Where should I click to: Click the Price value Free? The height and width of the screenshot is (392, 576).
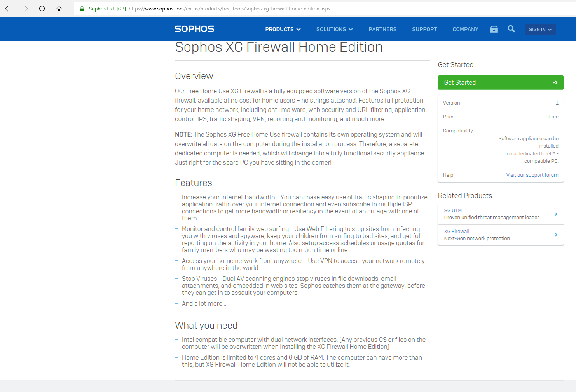[x=553, y=117]
